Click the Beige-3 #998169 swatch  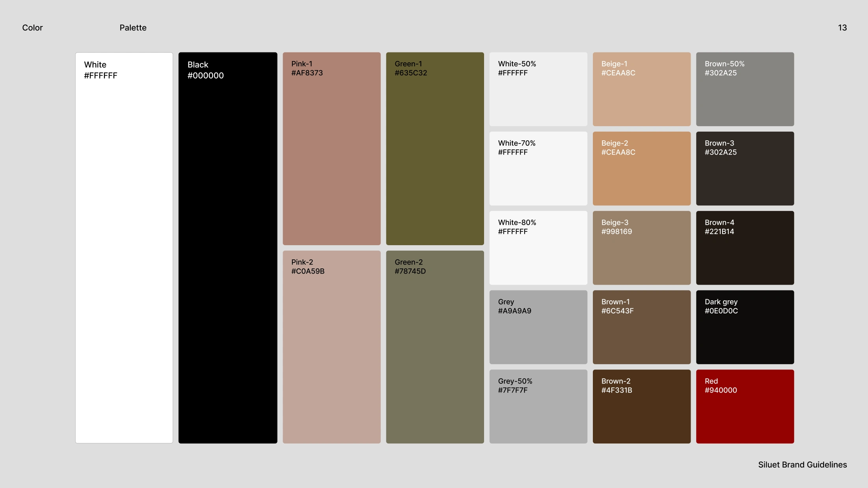pos(641,248)
